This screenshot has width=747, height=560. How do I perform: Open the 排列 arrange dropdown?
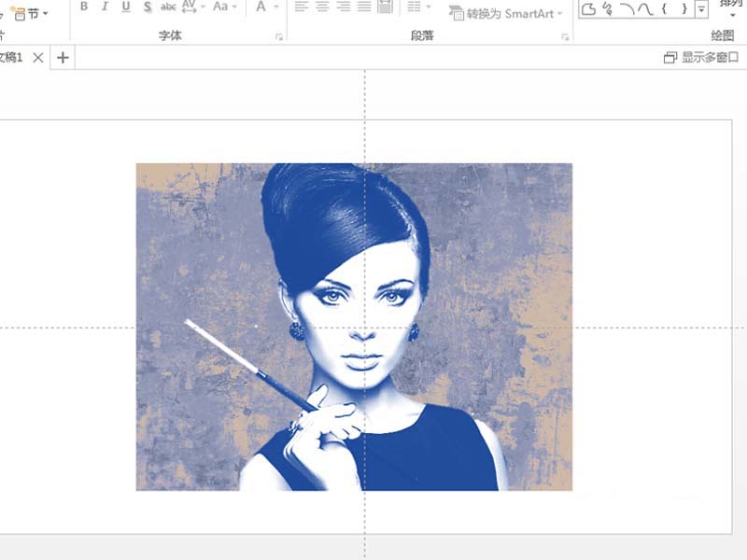pos(732,8)
